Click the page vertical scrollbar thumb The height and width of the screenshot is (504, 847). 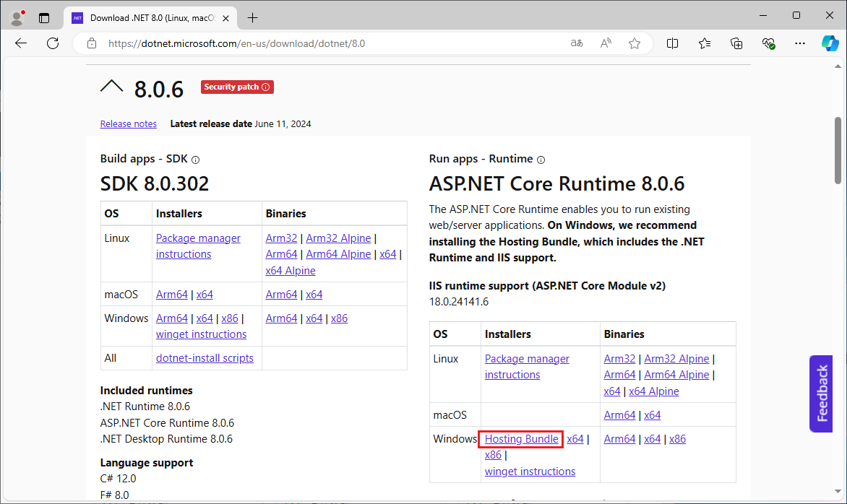tap(838, 150)
